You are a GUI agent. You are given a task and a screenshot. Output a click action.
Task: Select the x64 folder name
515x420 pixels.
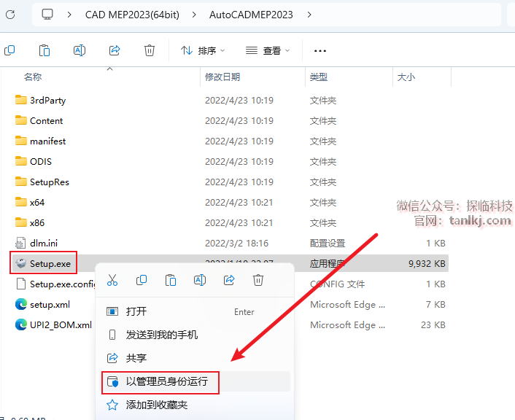click(x=36, y=202)
